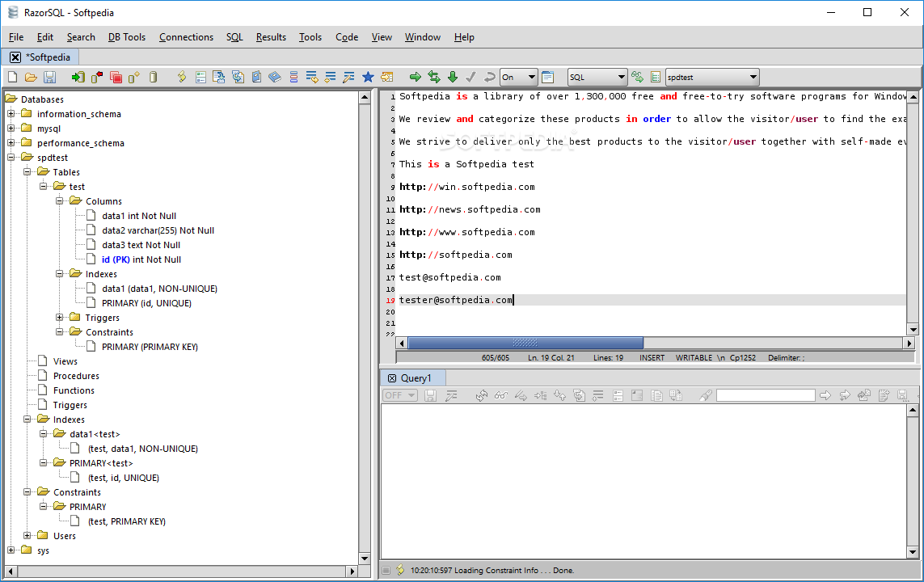Click the window icon beside the On dropdown

click(x=548, y=77)
